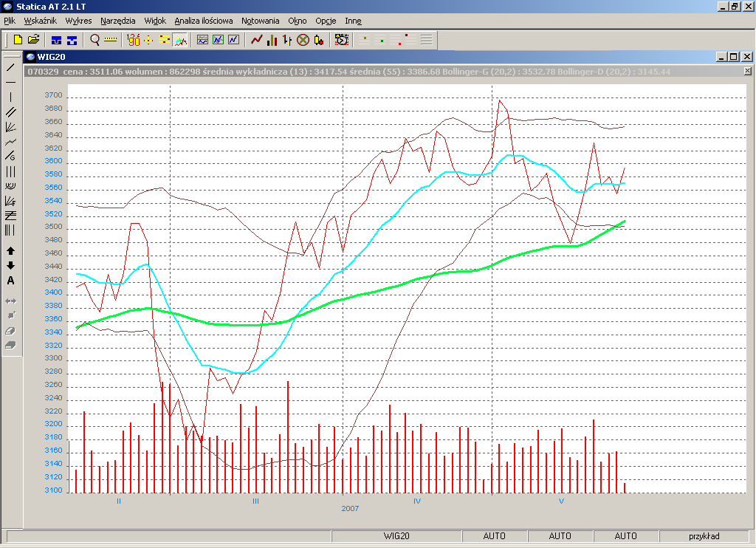756x548 pixels.
Task: Open the Opcje menu
Action: 326,21
